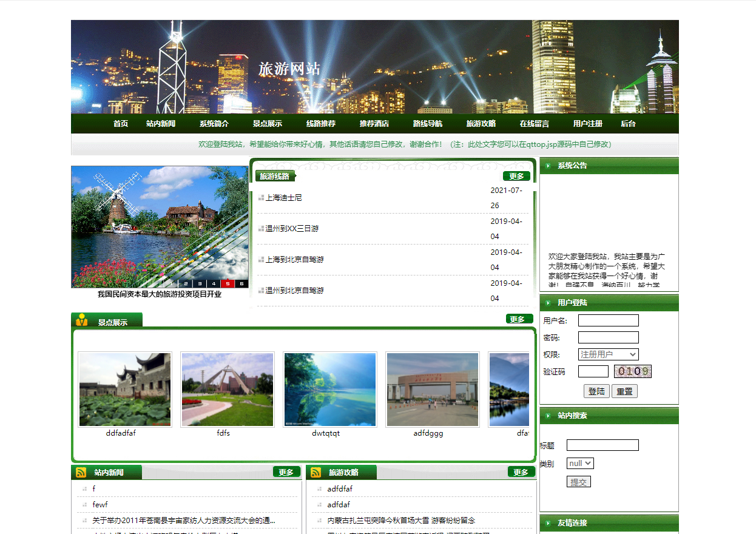
Task: Open the 权限 dropdown showing 注册用户
Action: click(609, 354)
